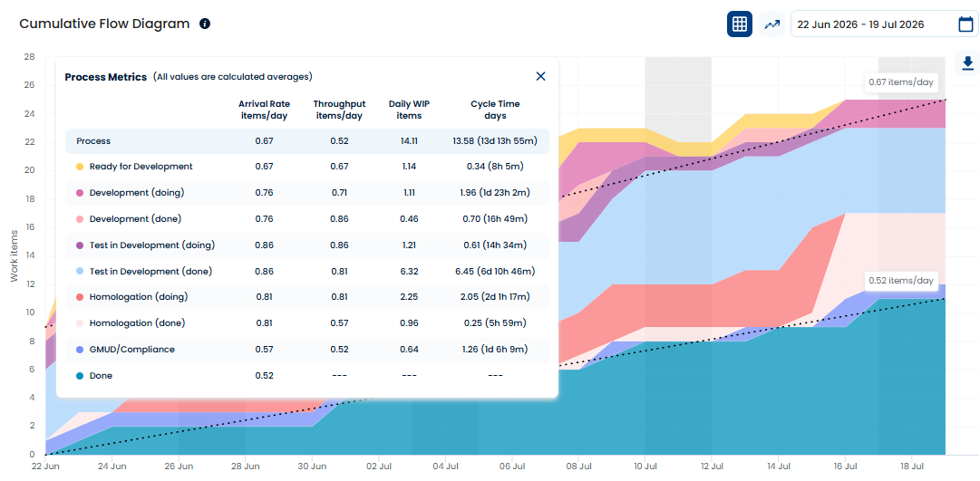Click the 0.52 items/day trend line label

[x=900, y=281]
